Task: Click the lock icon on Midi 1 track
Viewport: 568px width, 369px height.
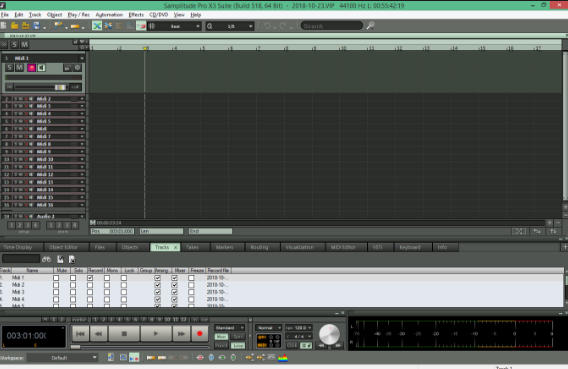Action: pyautogui.click(x=67, y=68)
